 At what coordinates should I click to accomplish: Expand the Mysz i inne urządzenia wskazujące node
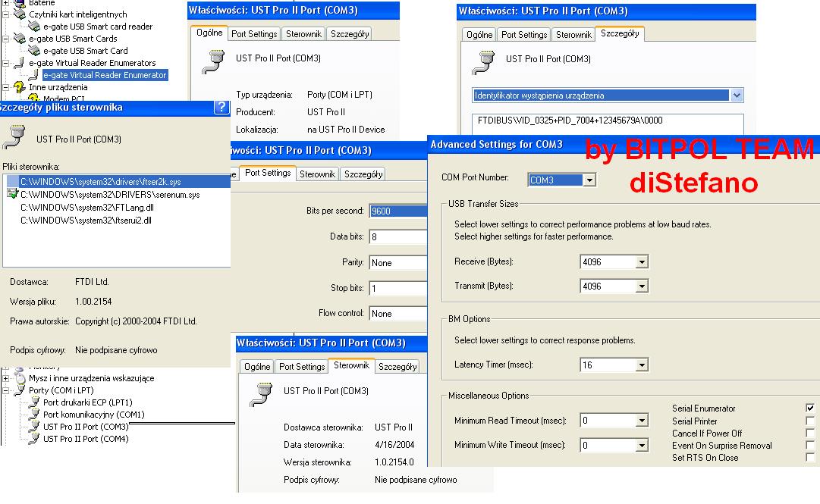click(5, 378)
